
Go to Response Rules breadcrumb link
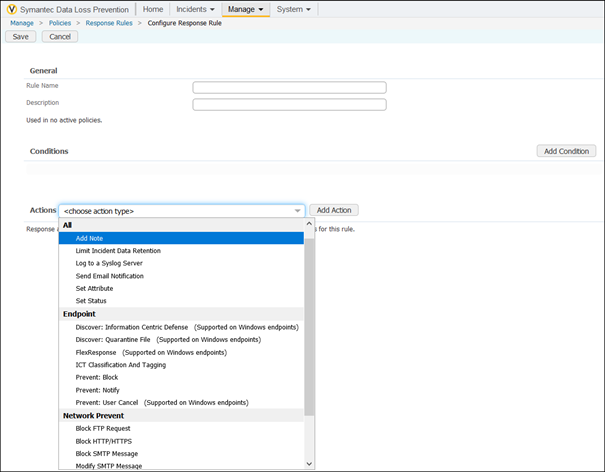[x=109, y=23]
